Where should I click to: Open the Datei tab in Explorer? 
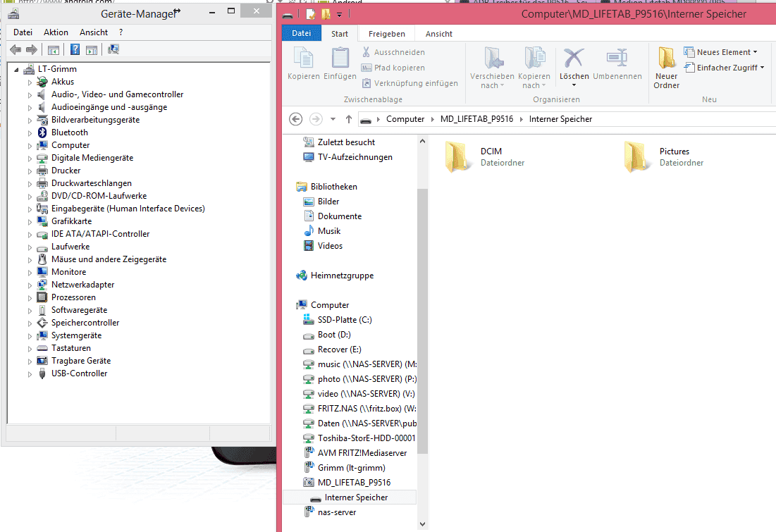coord(302,33)
